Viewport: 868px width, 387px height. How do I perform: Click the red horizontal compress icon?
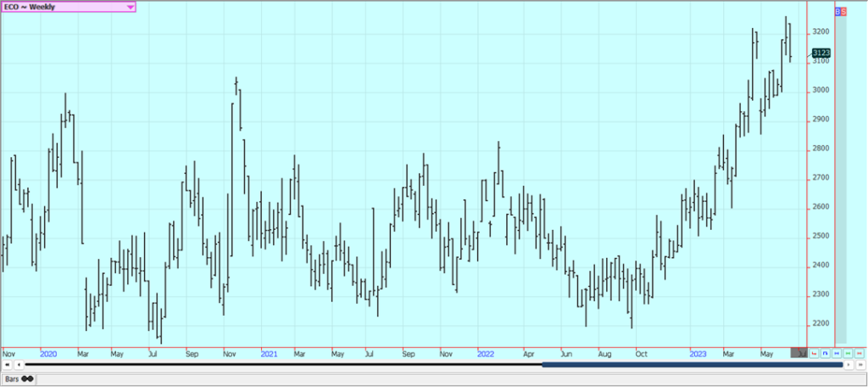point(860,353)
